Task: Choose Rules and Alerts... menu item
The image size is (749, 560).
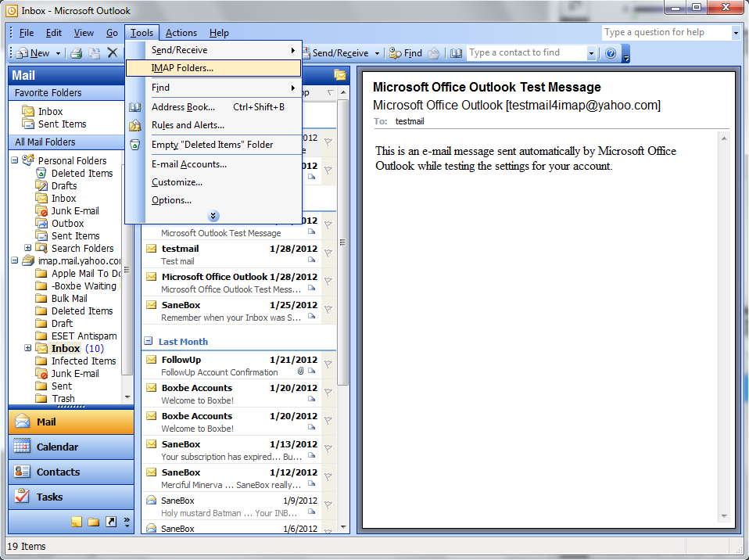Action: tap(213, 125)
